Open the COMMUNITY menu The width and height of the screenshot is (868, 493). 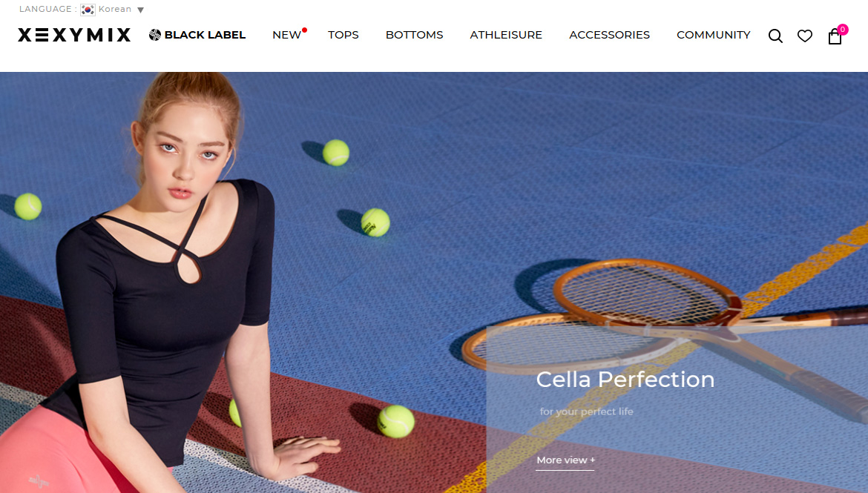714,35
